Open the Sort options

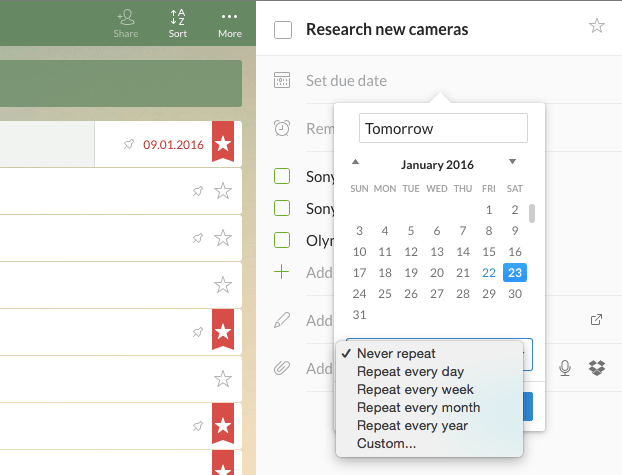coord(177,24)
